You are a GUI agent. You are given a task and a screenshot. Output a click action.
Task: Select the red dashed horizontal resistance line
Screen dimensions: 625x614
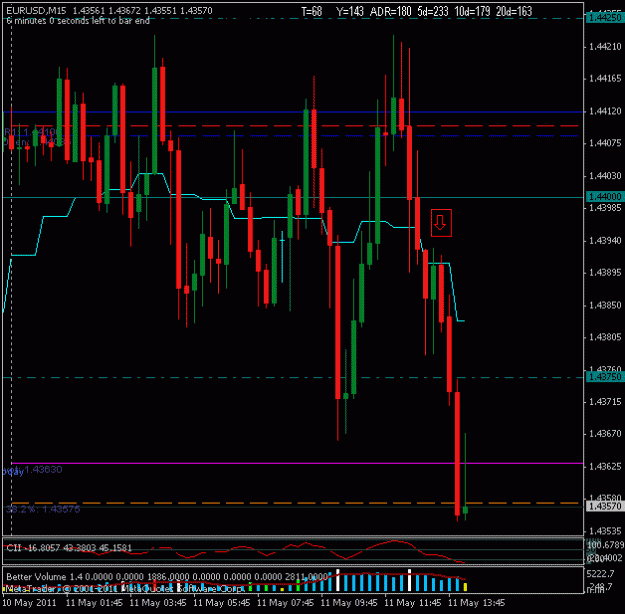click(x=293, y=126)
